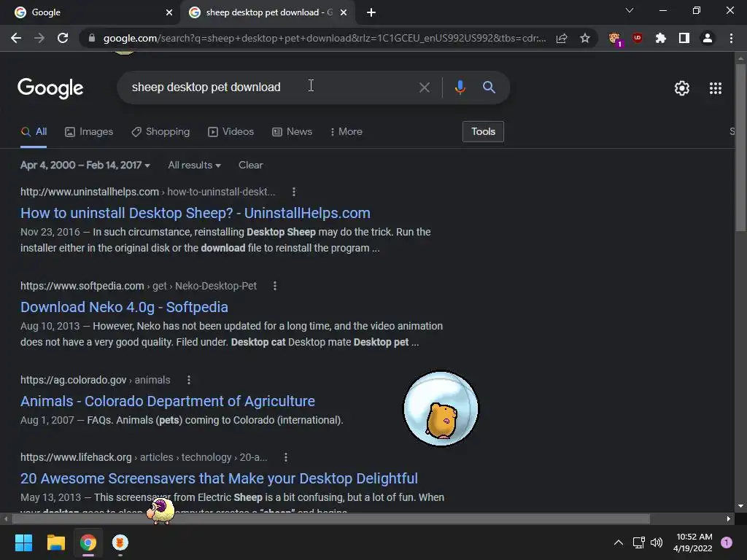
Task: Open 20 Awesome Screensavers result
Action: (219, 478)
